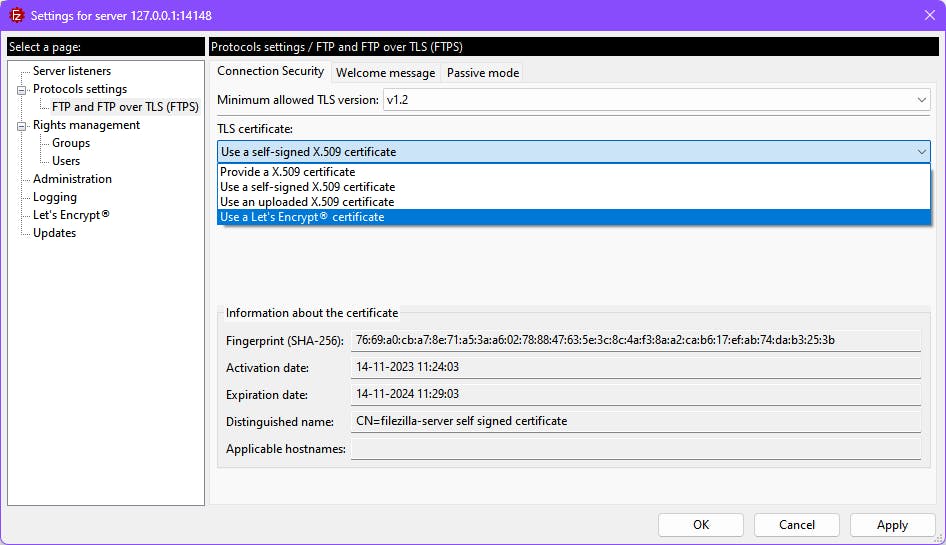
Task: Switch to the Passive mode tab
Action: (483, 73)
